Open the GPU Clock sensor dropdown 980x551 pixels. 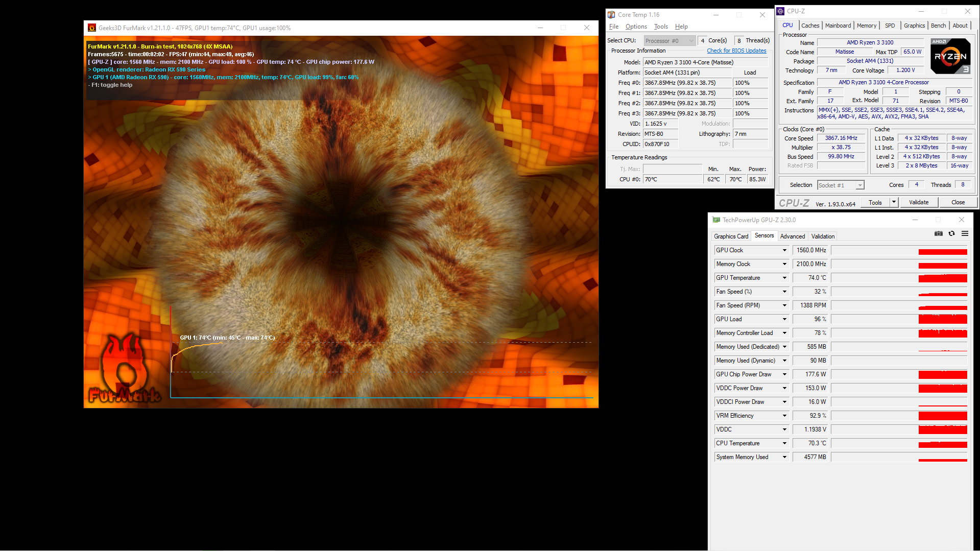click(x=784, y=250)
